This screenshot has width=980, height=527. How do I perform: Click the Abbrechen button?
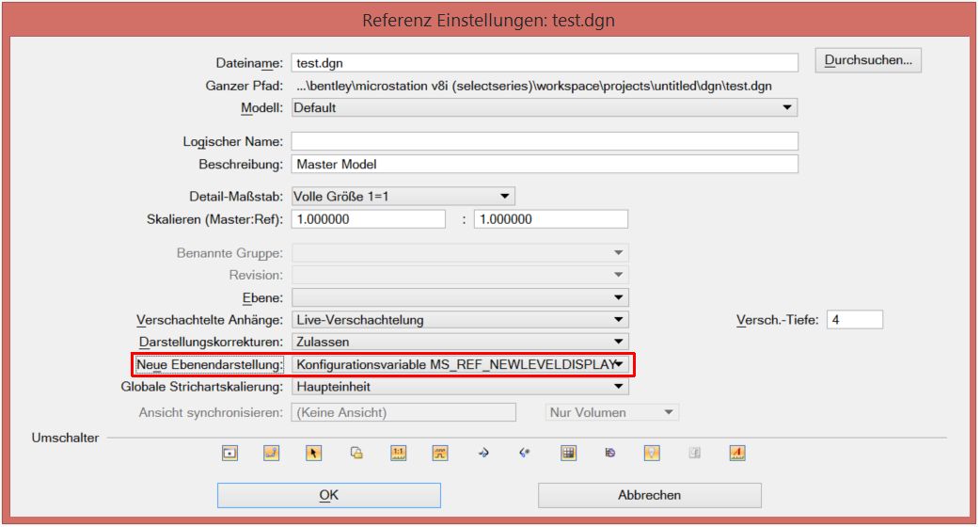[x=649, y=495]
